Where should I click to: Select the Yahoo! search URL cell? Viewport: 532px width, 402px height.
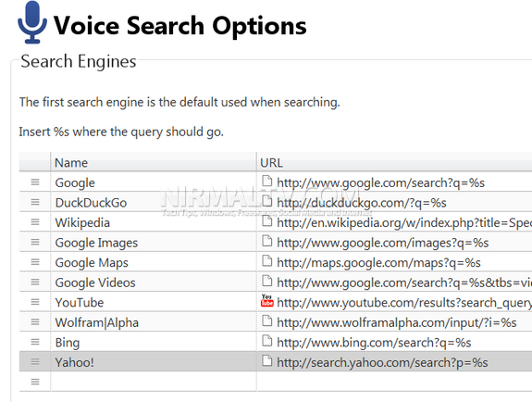coord(394,362)
